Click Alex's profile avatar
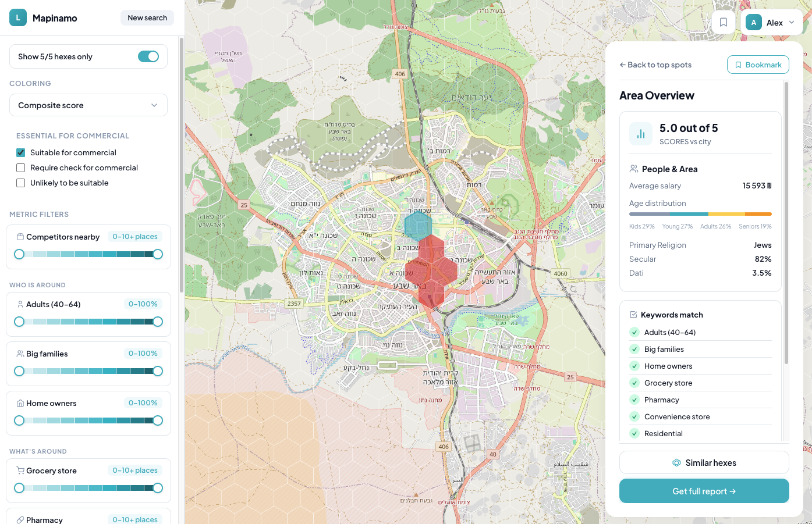This screenshot has height=524, width=812. [x=754, y=23]
